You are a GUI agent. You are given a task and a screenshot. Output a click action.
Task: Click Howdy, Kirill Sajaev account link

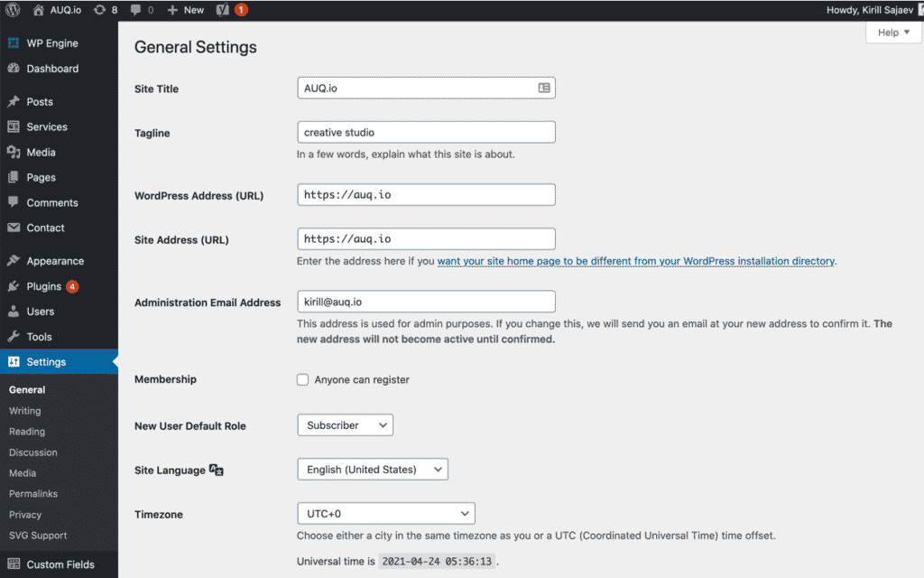coord(869,10)
